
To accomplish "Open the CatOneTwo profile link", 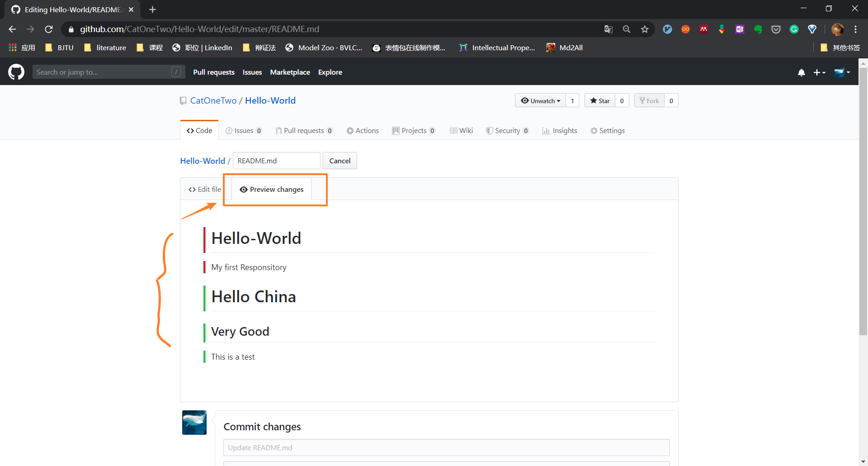I will (x=213, y=100).
